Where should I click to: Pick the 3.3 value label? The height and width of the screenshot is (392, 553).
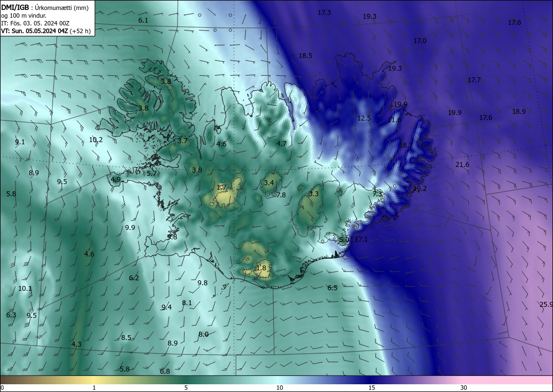tap(314, 194)
